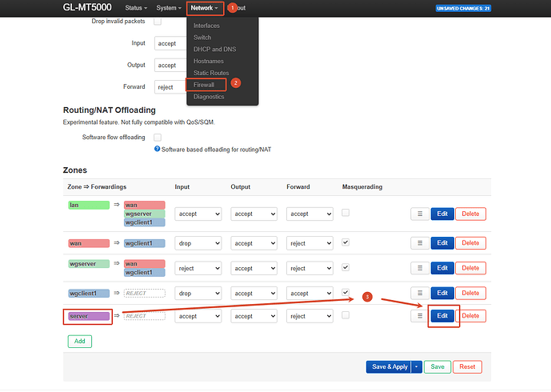This screenshot has height=392, width=551.
Task: Click Edit button for server zone
Action: click(442, 316)
